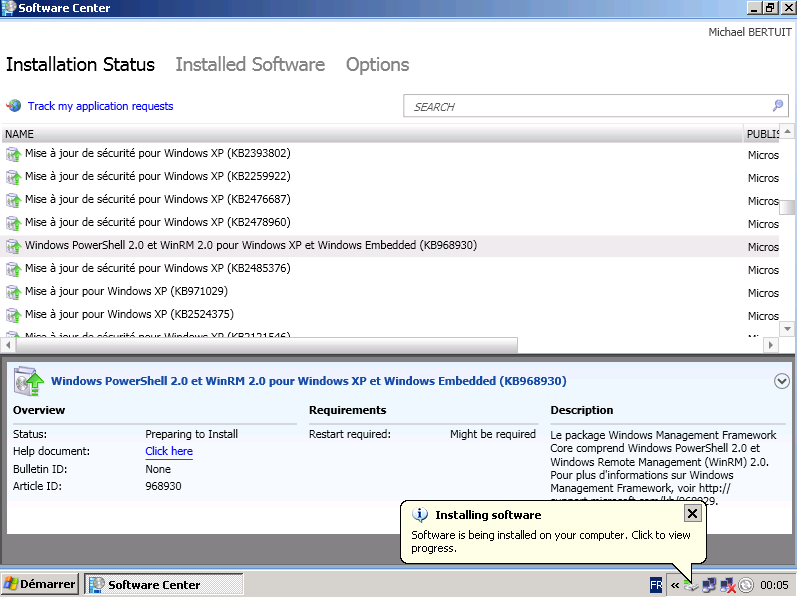Click the update icon beside KB2524375
Screen dimensions: 797x597
point(13,315)
